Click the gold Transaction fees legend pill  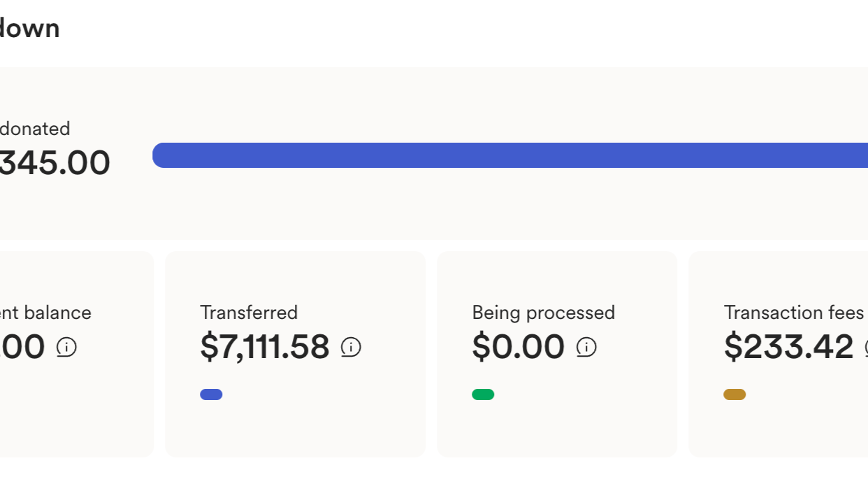pyautogui.click(x=735, y=394)
